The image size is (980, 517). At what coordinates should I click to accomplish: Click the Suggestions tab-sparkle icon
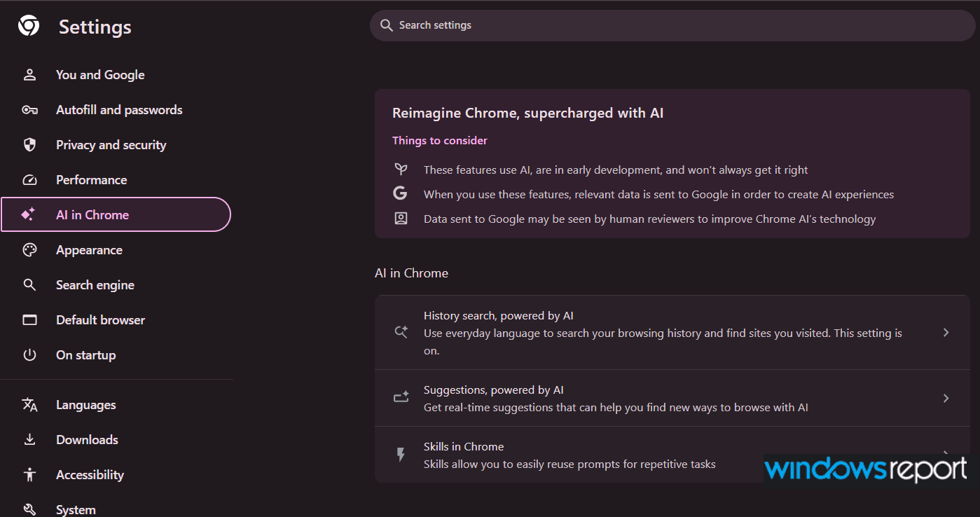(x=401, y=398)
